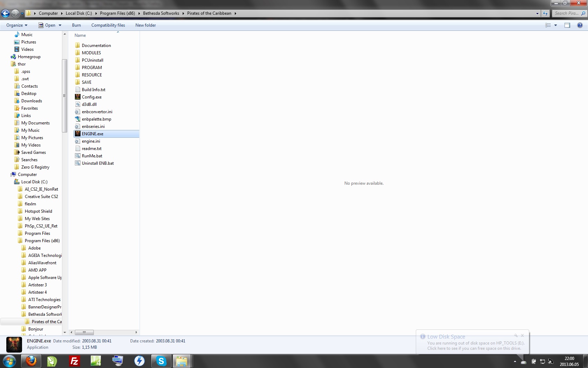Open the Explorer help icon
Screen dimensions: 588x368
click(580, 25)
